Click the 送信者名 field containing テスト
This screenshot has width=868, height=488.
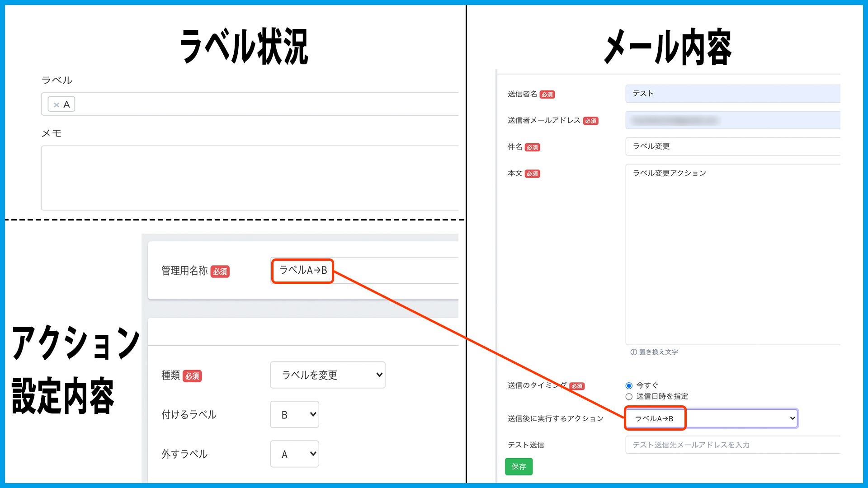732,94
